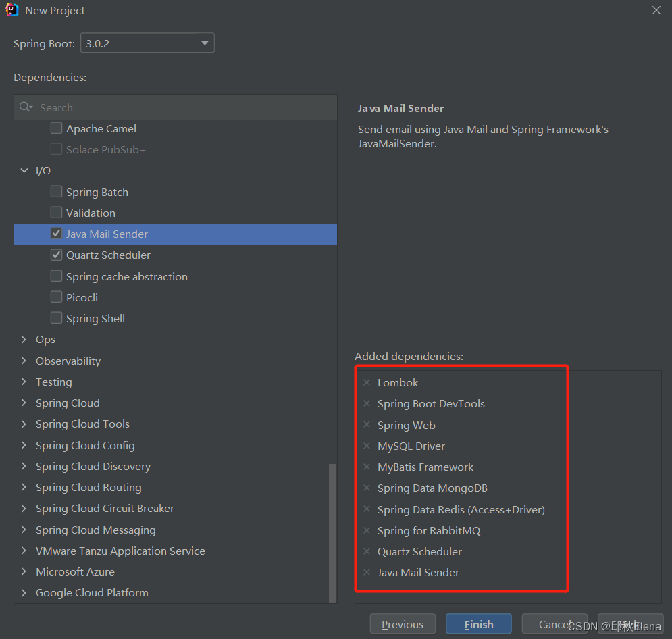The height and width of the screenshot is (639, 672).
Task: Click 'MyBatis Framework' in added dependencies
Action: point(425,467)
